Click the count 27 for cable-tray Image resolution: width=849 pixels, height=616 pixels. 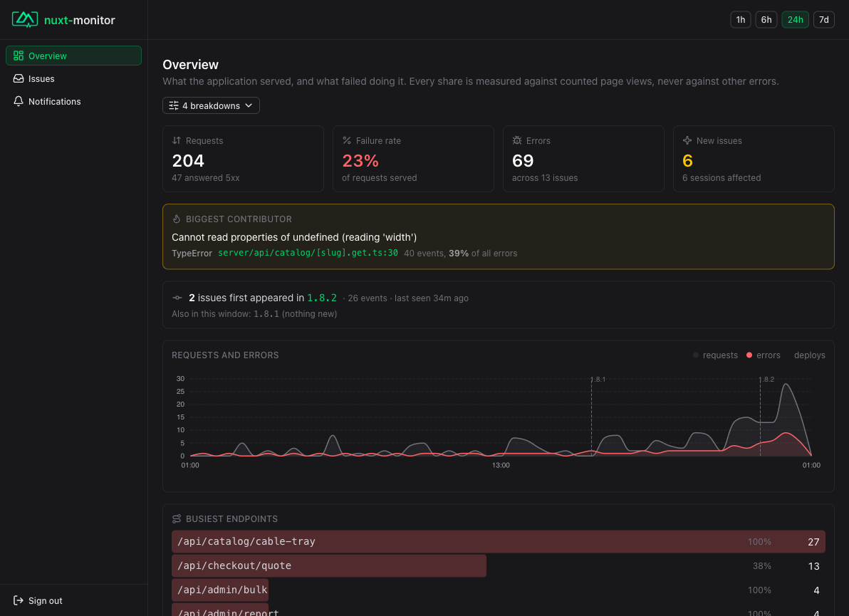coord(813,542)
